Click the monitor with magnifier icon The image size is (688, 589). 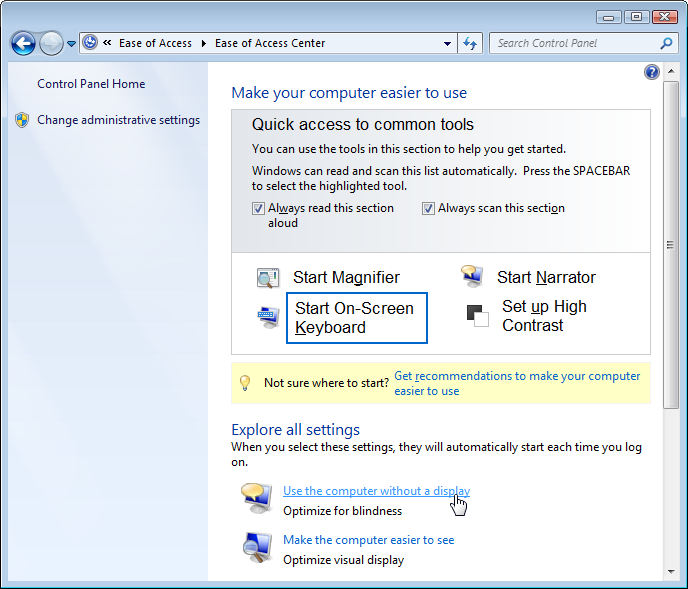pos(258,547)
